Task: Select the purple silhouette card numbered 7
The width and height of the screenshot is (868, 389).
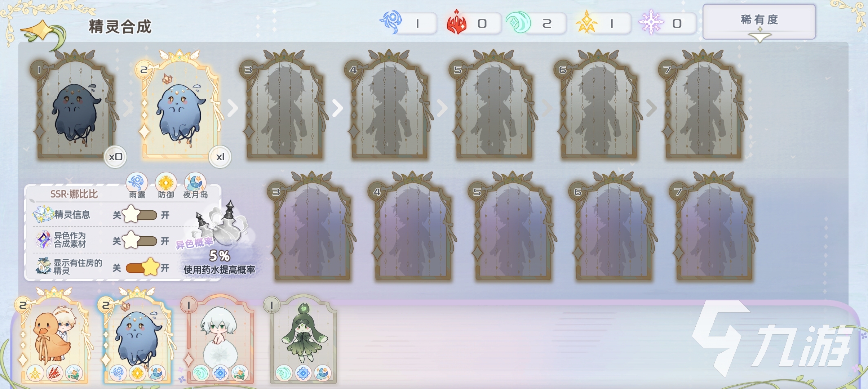Action: (714, 227)
